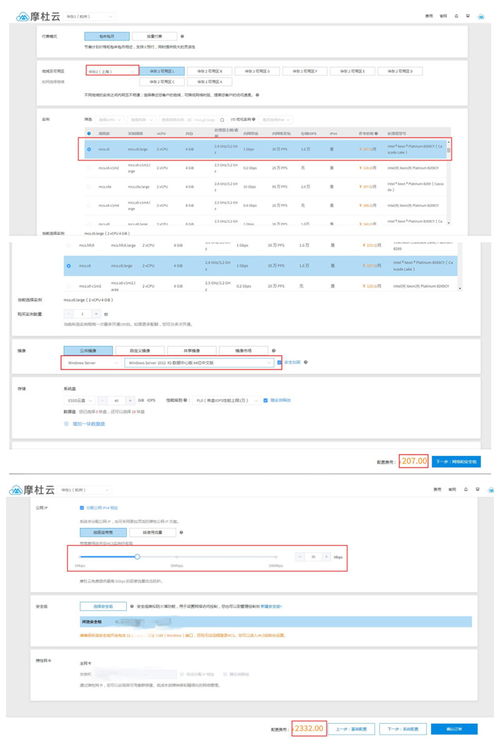Switch to the second image type tab

pos(140,350)
